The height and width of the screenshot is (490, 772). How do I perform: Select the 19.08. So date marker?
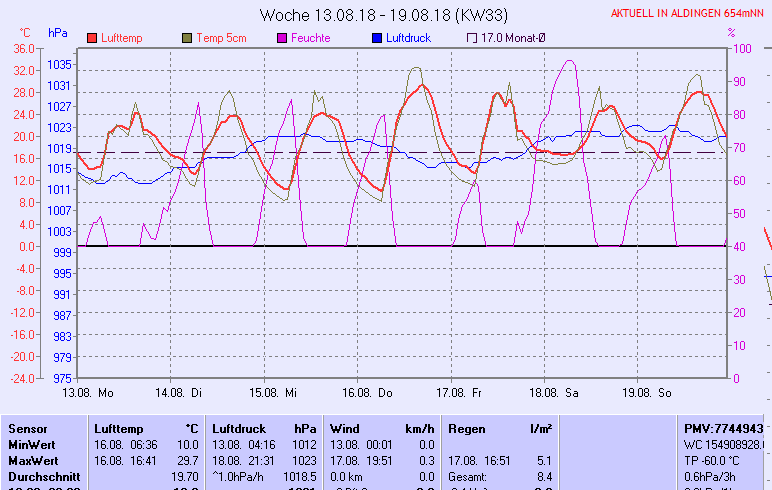648,393
